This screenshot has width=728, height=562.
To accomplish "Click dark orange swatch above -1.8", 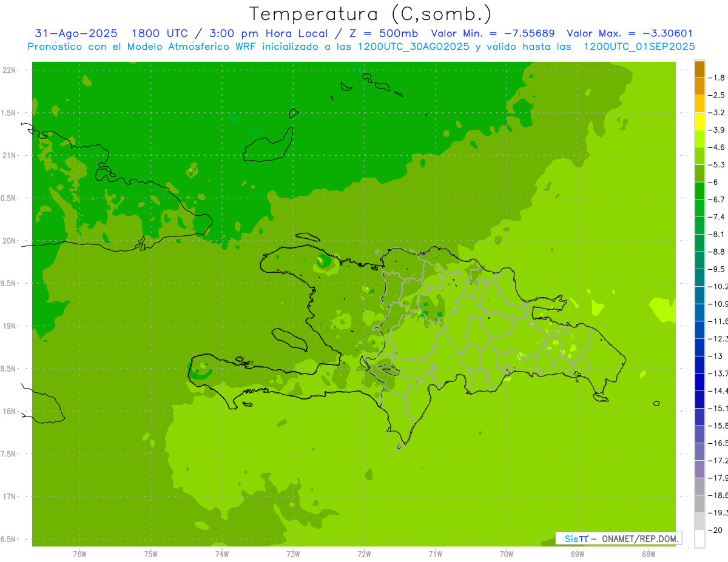I will (x=699, y=69).
